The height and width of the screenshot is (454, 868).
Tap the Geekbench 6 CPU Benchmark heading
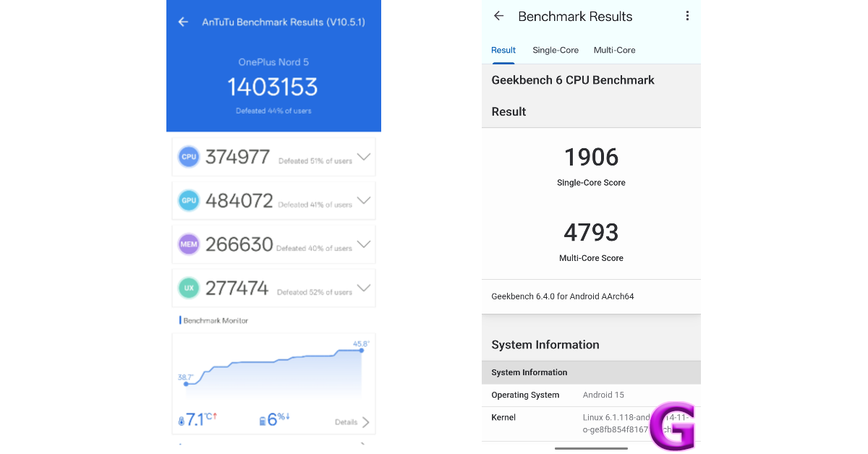573,80
